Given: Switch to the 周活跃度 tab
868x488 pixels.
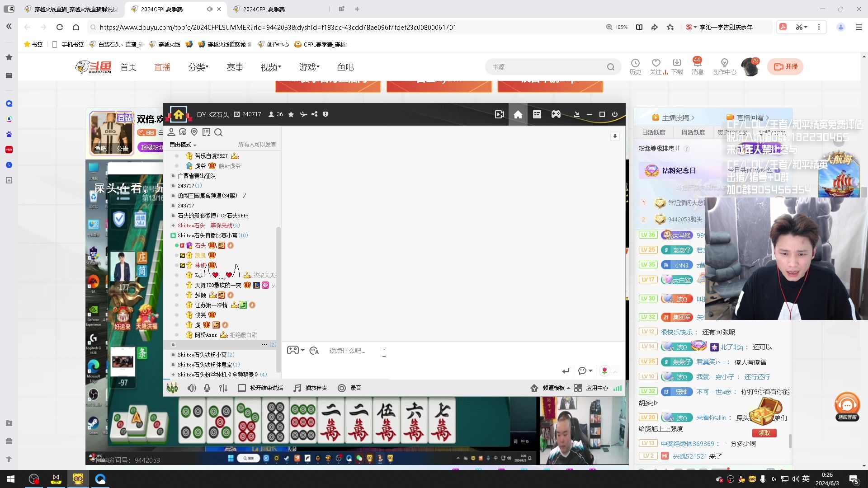Looking at the screenshot, I should pos(693,132).
